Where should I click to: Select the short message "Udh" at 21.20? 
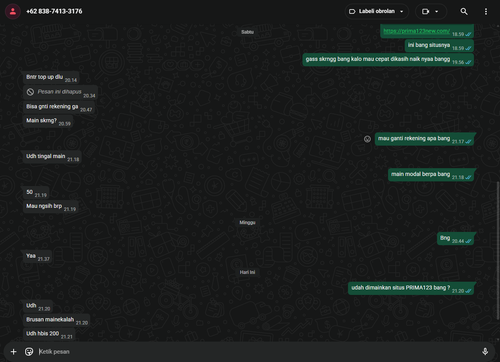pyautogui.click(x=38, y=306)
